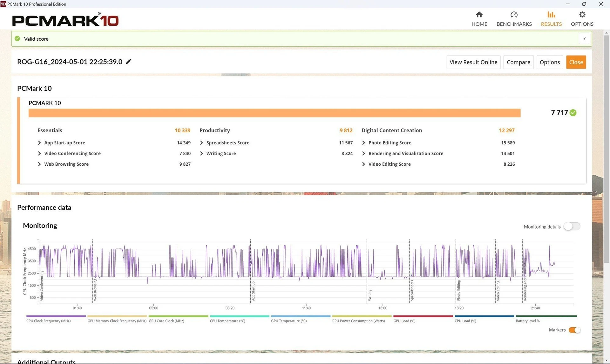The height and width of the screenshot is (364, 610).
Task: Close the result with orange Close button
Action: coord(576,62)
